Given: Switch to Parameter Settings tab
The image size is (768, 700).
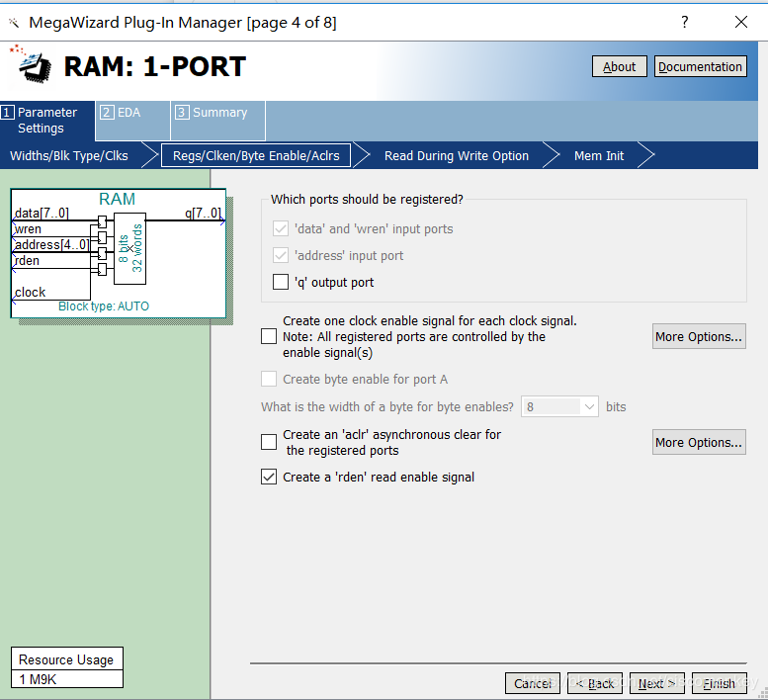Looking at the screenshot, I should coord(47,121).
